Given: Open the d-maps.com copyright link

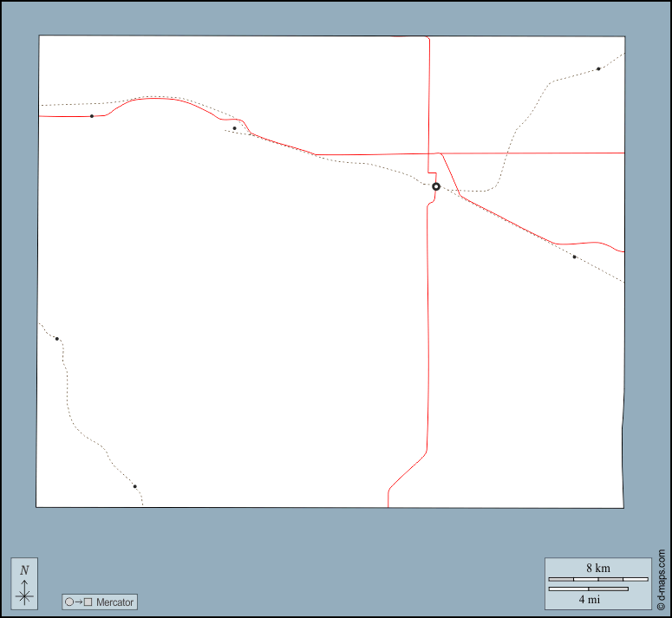Looking at the screenshot, I should (x=662, y=578).
